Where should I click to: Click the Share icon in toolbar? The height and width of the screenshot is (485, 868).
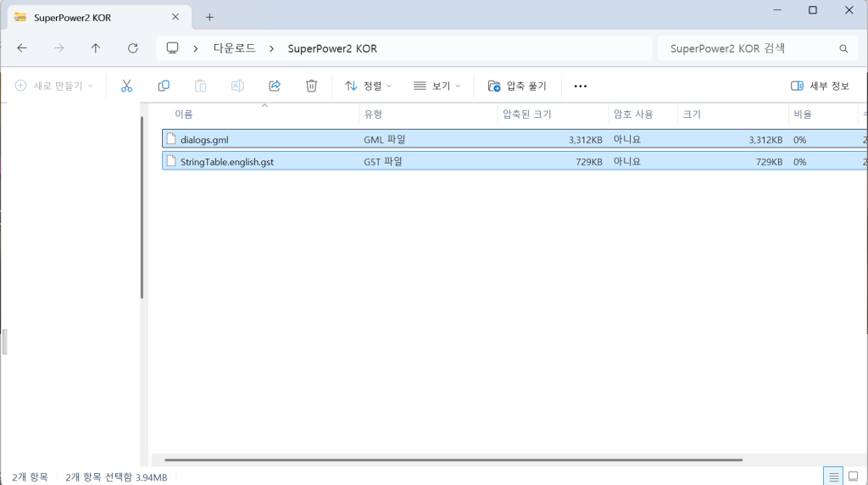[x=275, y=86]
